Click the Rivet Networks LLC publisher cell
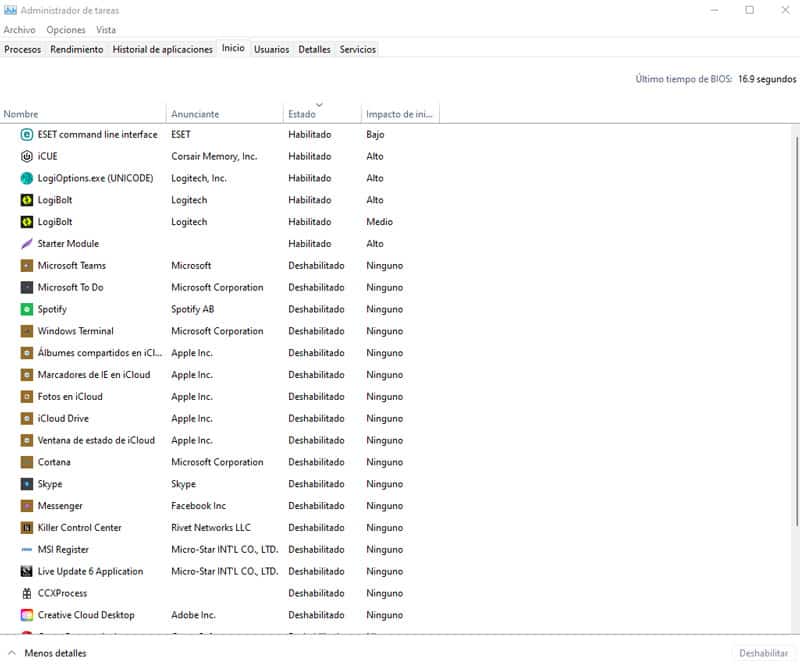Viewport: 800px width, 667px height. point(211,528)
